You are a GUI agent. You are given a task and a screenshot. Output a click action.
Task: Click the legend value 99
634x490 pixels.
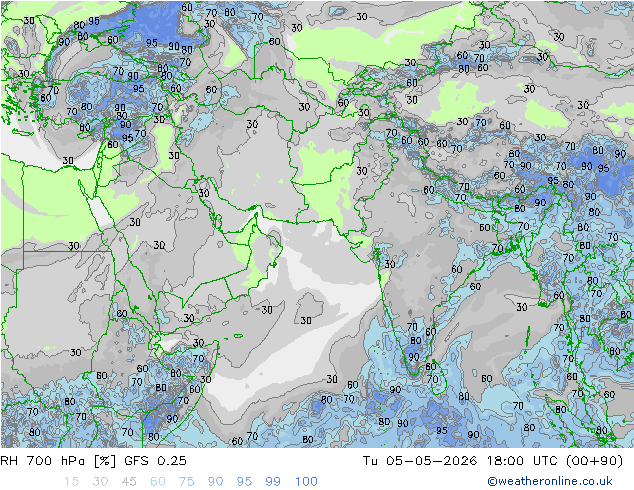(273, 482)
